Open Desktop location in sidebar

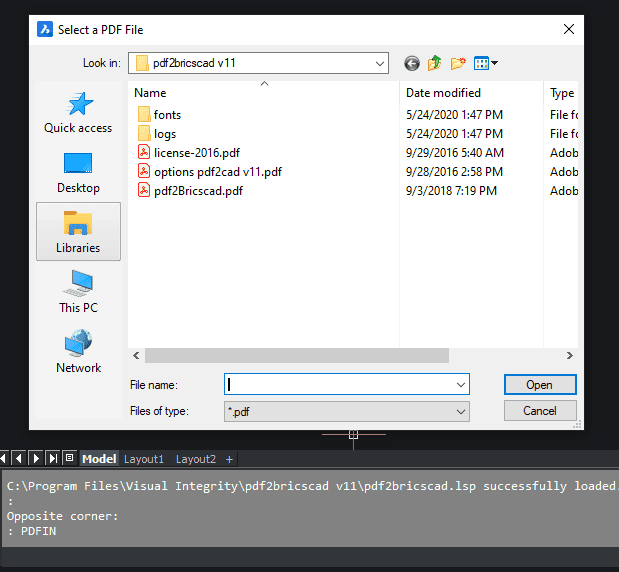click(x=78, y=173)
